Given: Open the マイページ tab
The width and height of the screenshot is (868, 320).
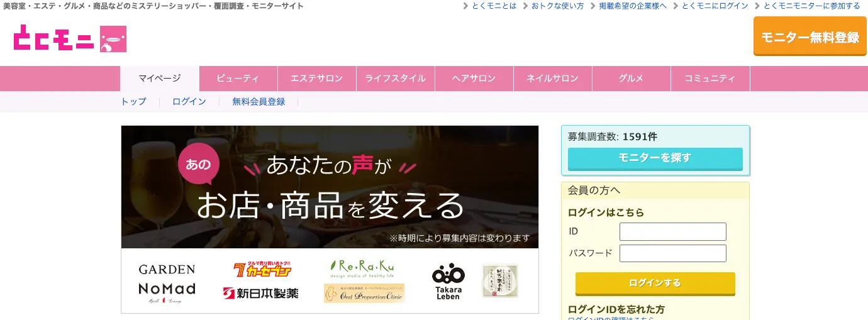Looking at the screenshot, I should [160, 79].
